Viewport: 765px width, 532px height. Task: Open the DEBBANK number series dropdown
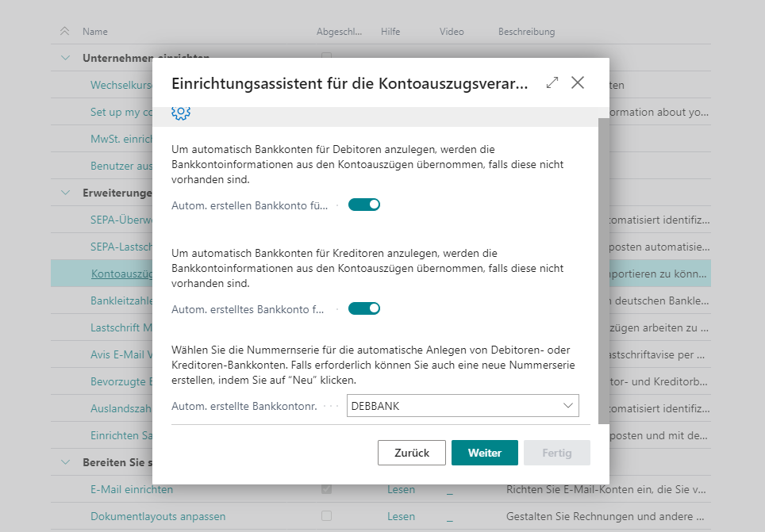[x=568, y=406]
